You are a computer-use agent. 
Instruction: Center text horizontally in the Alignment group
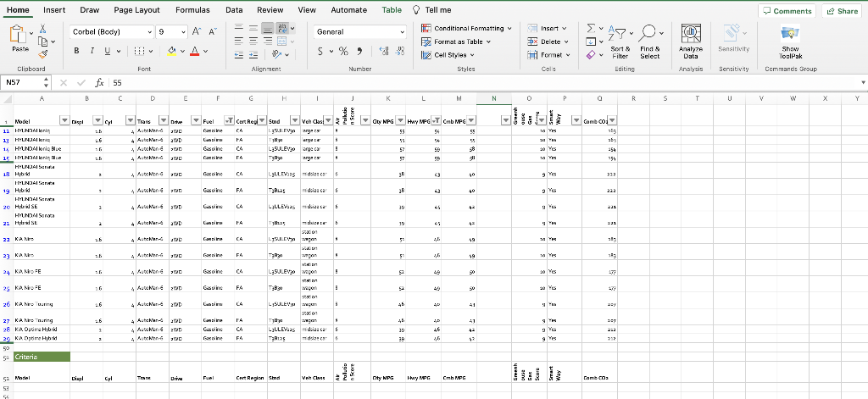click(x=253, y=41)
